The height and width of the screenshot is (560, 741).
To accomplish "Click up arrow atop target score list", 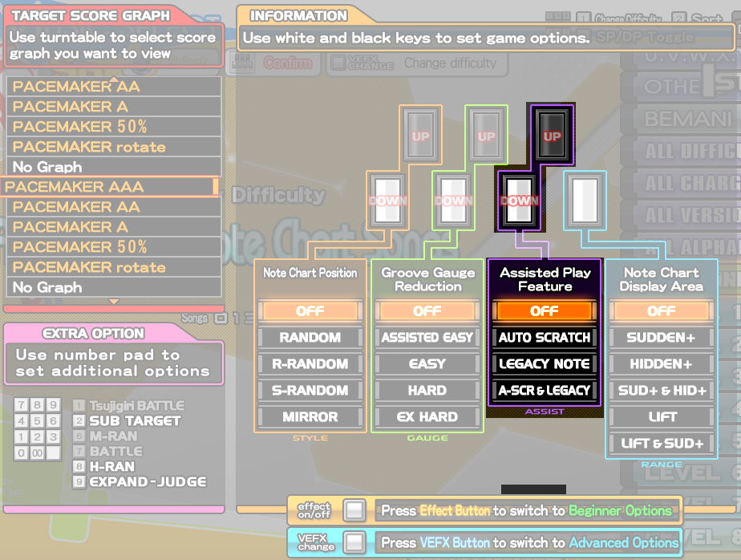I will (x=114, y=79).
